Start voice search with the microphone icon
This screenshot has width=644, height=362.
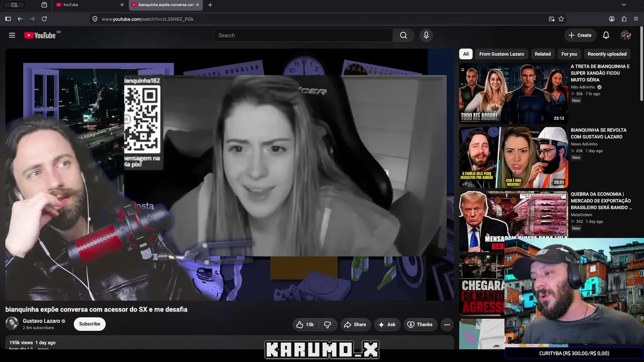pos(426,35)
